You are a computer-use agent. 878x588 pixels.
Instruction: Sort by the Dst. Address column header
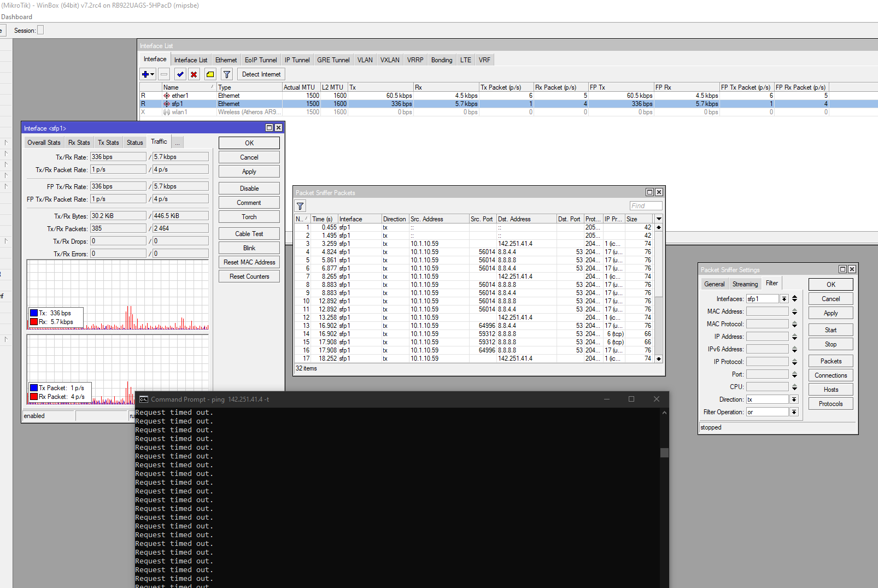pos(526,219)
